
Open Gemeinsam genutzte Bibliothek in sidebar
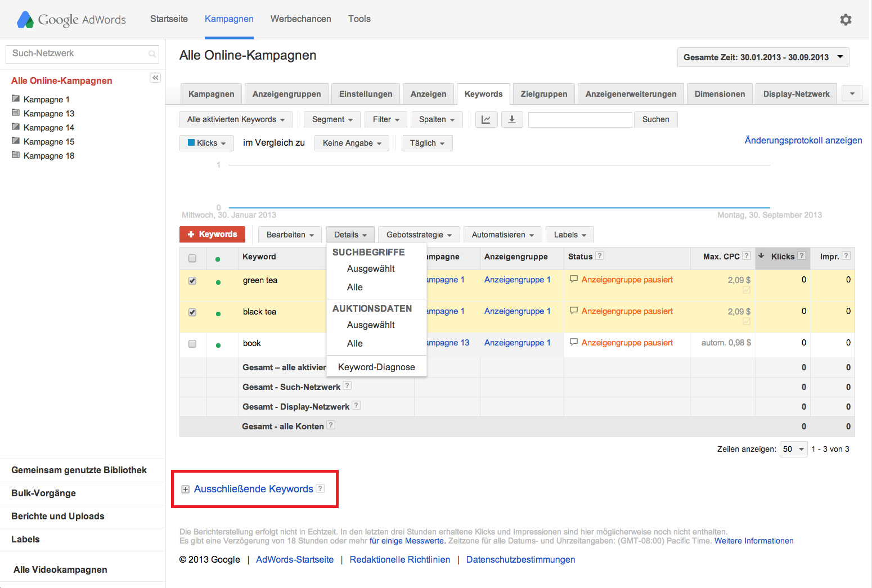79,470
